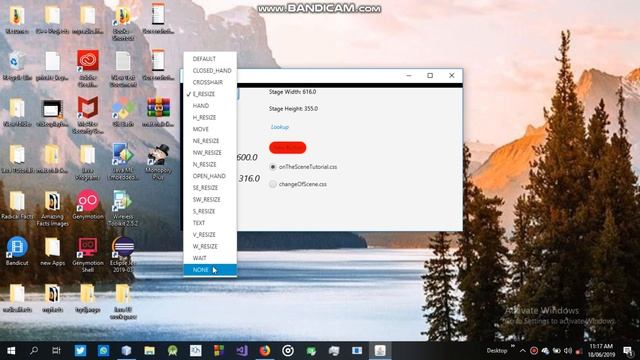This screenshot has height=360, width=640.
Task: Pick the checked E_RESIZE option
Action: tap(210, 94)
